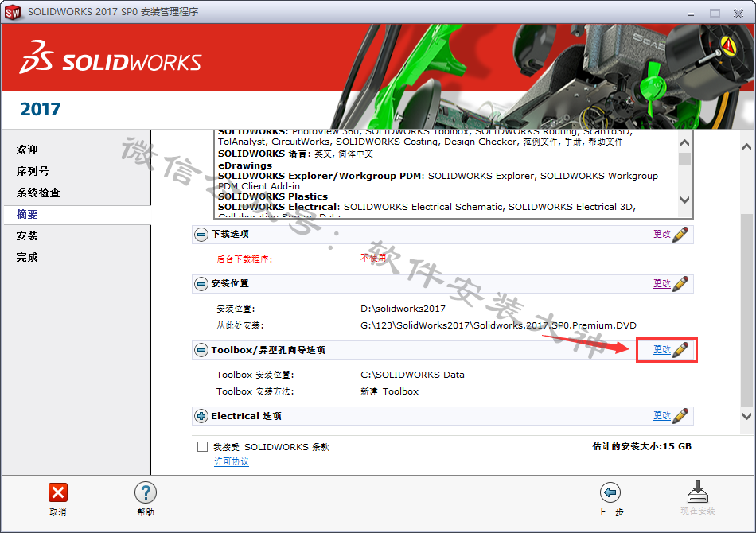Collapse the 下载选项 section
Viewport: 756px width, 533px height.
[201, 235]
